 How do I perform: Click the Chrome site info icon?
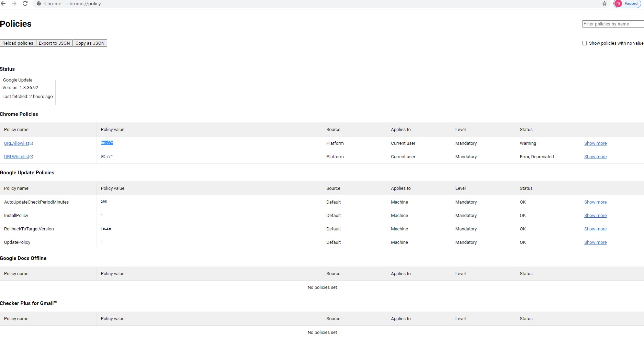pyautogui.click(x=39, y=3)
